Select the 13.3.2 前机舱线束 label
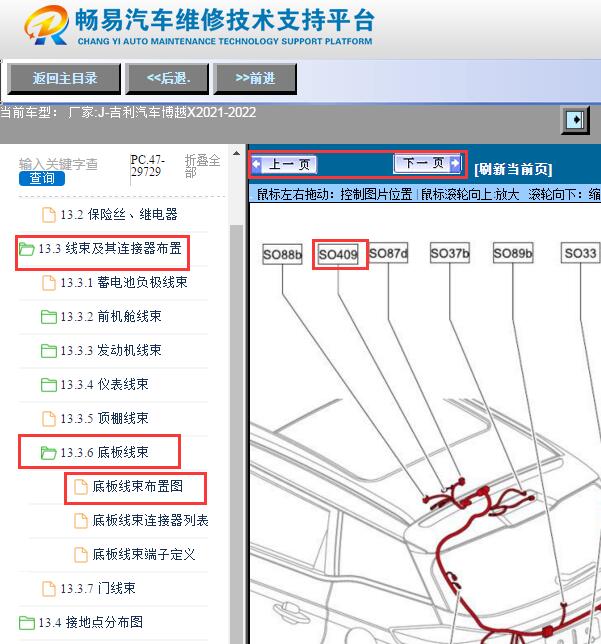 pyautogui.click(x=111, y=317)
